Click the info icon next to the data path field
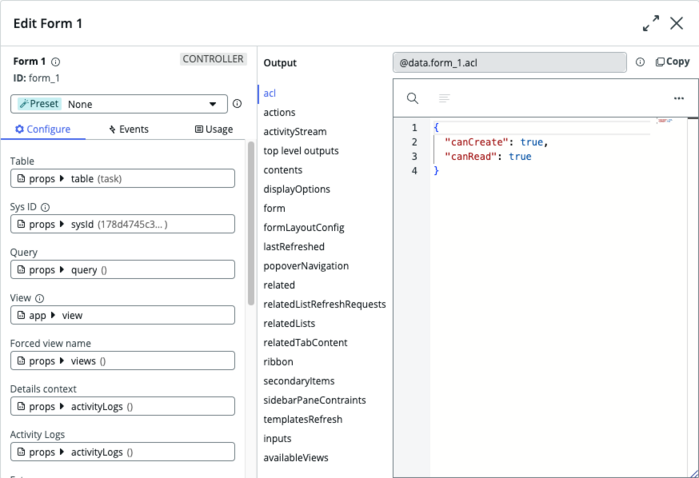The image size is (699, 478). click(x=640, y=62)
